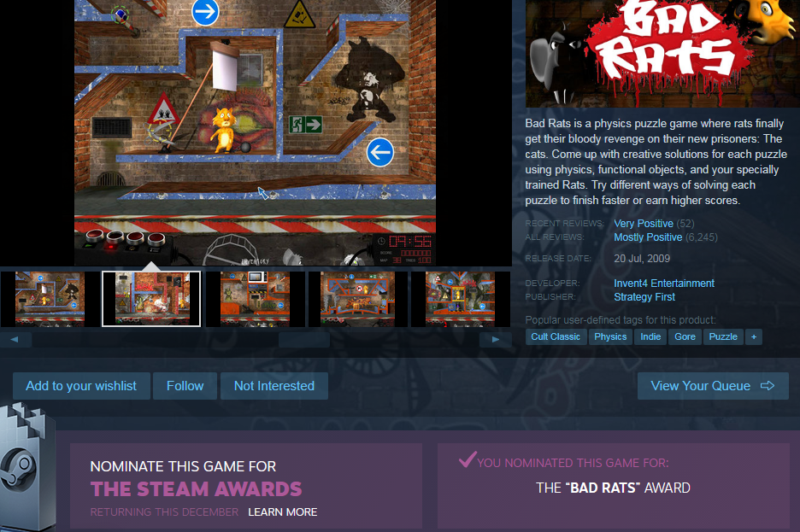Image resolution: width=800 pixels, height=532 pixels.
Task: Select the fifth screenshot thumbnail
Action: [x=460, y=299]
